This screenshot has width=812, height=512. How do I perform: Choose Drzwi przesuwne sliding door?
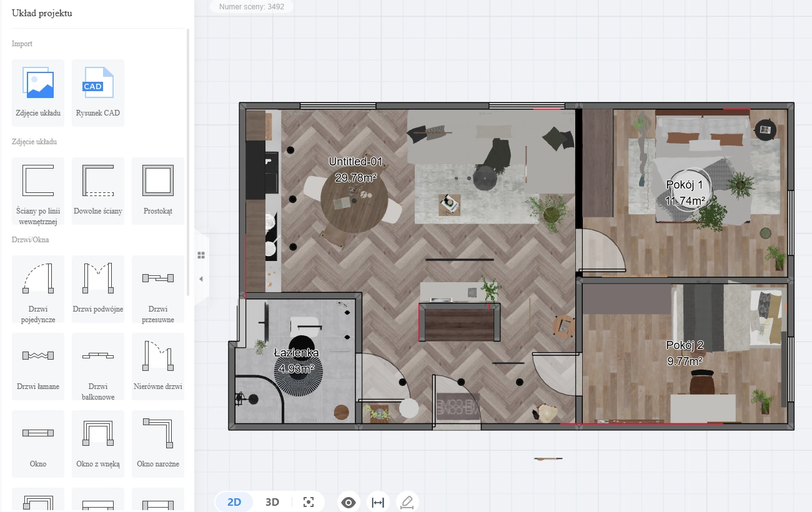click(158, 278)
